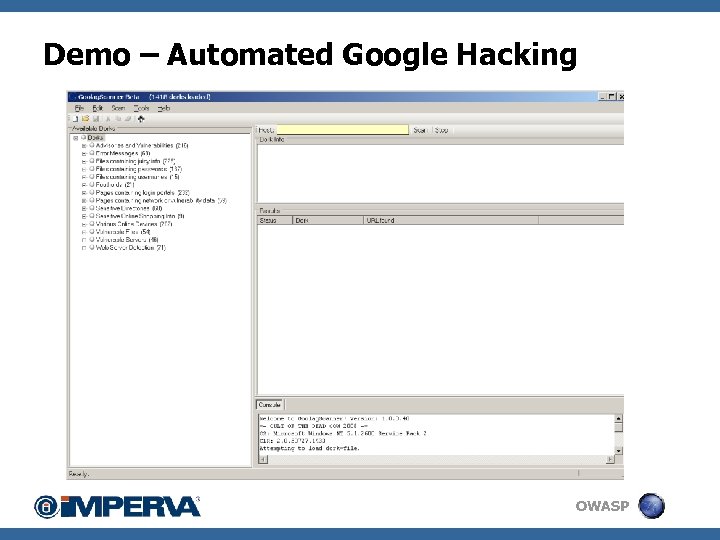Click the Cut scissors toolbar icon

coord(108,119)
